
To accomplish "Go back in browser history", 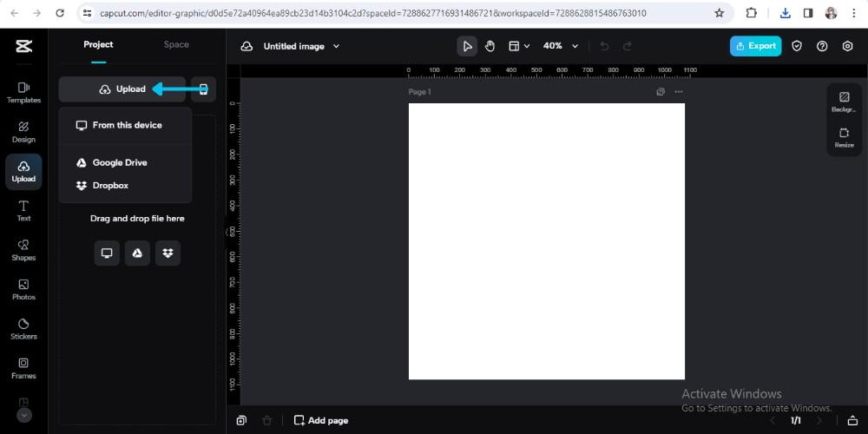I will [x=15, y=13].
